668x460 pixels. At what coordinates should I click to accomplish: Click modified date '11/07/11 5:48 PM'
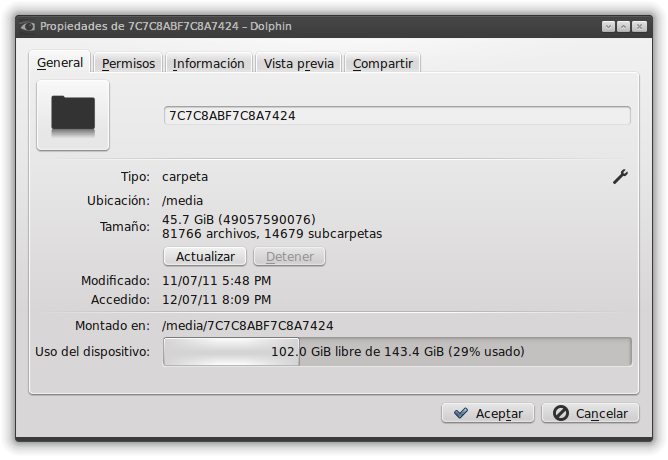tap(216, 281)
